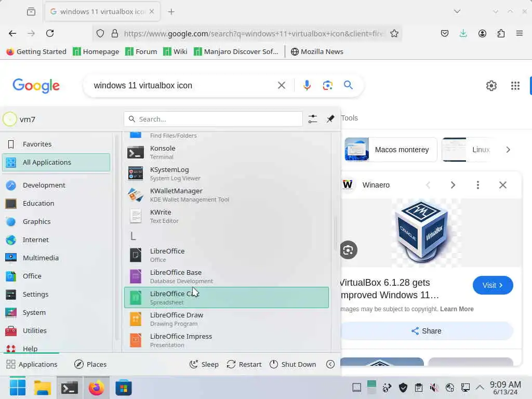This screenshot has height=399, width=532.
Task: Clear the Google search box
Action: pyautogui.click(x=281, y=85)
